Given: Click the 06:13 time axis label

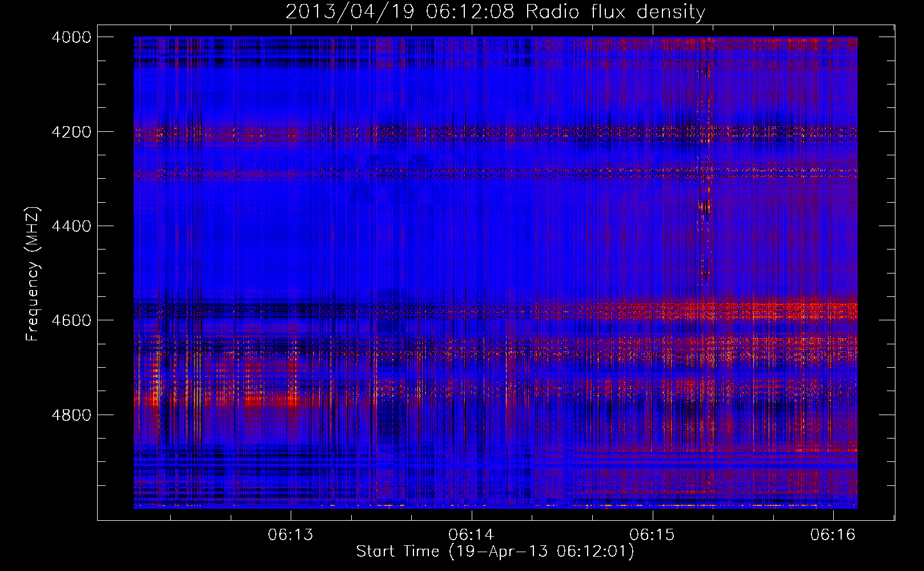Looking at the screenshot, I should (291, 534).
